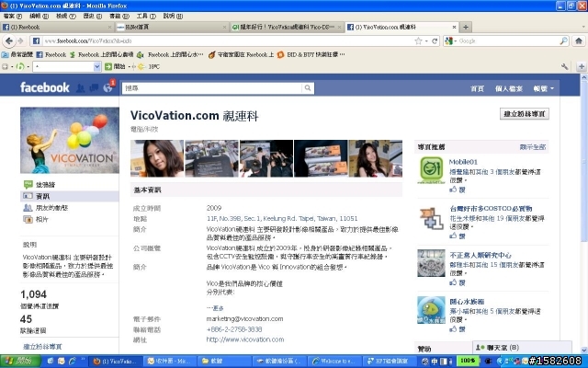Click the photos icon in left sidebar

coord(28,219)
